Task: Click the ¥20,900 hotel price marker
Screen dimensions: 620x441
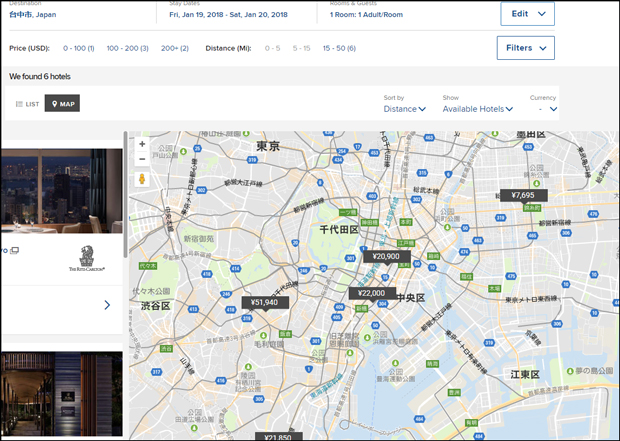Action: tap(385, 257)
